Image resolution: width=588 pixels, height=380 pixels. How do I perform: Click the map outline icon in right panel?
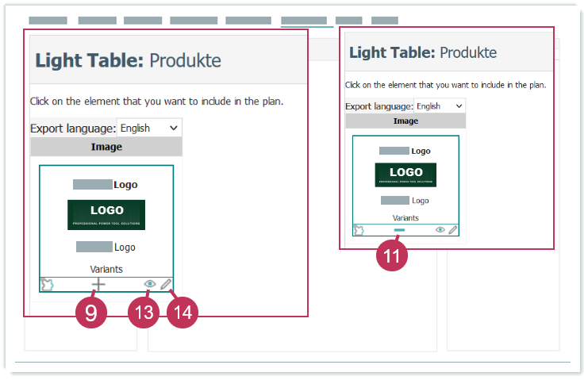(x=359, y=230)
